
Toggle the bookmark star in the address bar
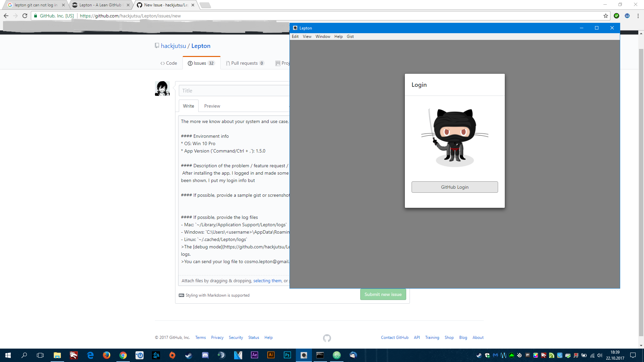[x=606, y=16]
